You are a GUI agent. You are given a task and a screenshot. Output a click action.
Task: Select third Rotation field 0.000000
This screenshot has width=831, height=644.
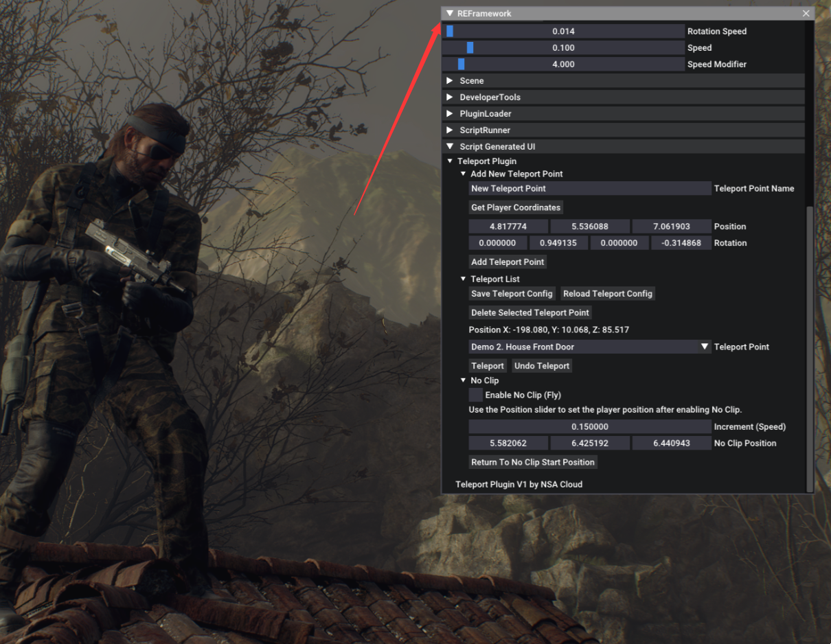click(619, 243)
